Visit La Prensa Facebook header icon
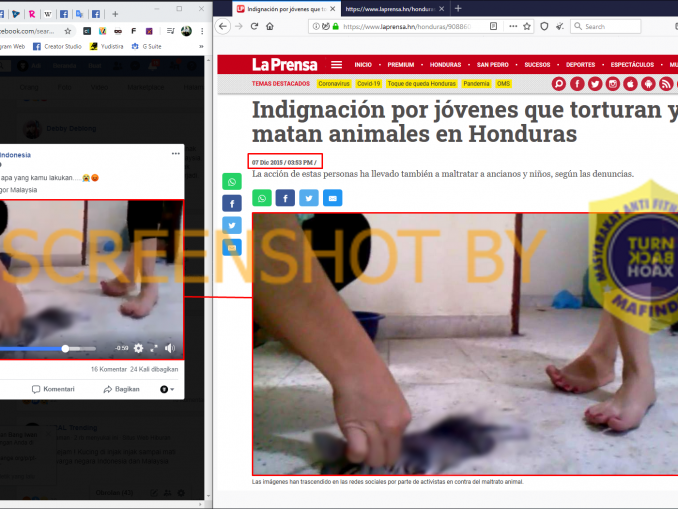 [577, 83]
